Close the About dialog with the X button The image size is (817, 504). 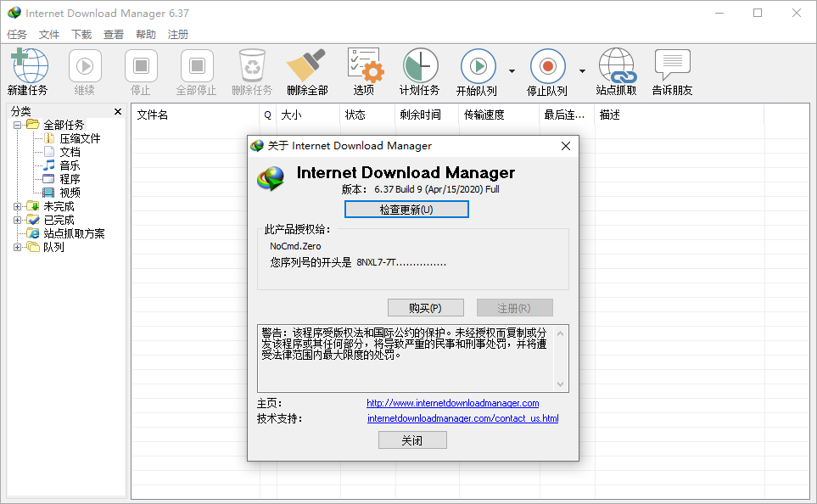[566, 146]
